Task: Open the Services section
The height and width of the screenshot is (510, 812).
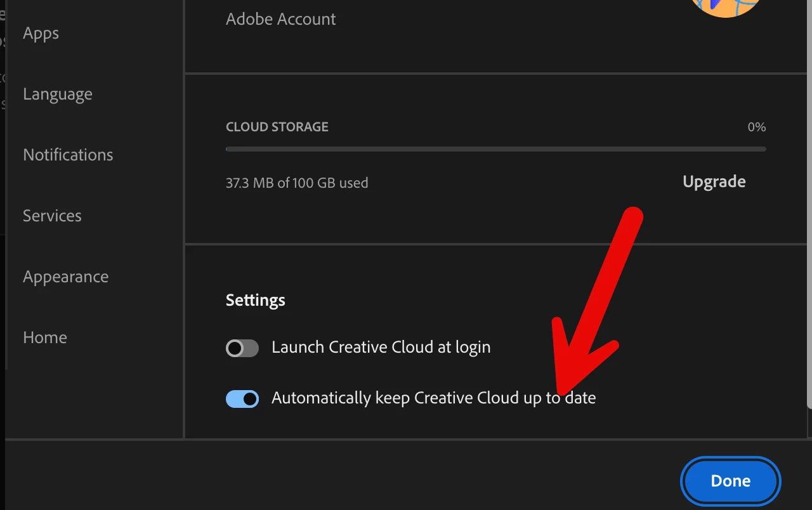Action: pos(52,216)
